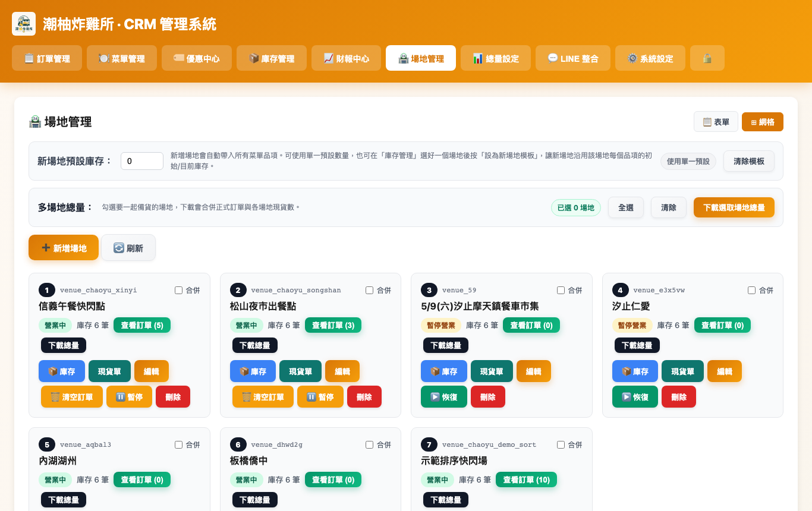Open the 訂單管理 tab
Image resolution: width=812 pixels, height=511 pixels.
[x=47, y=58]
